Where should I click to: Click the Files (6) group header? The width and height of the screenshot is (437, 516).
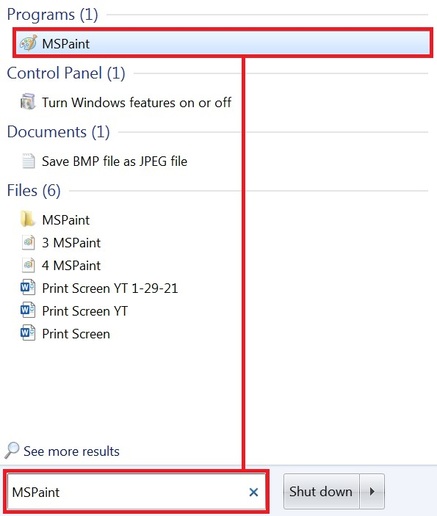34,190
